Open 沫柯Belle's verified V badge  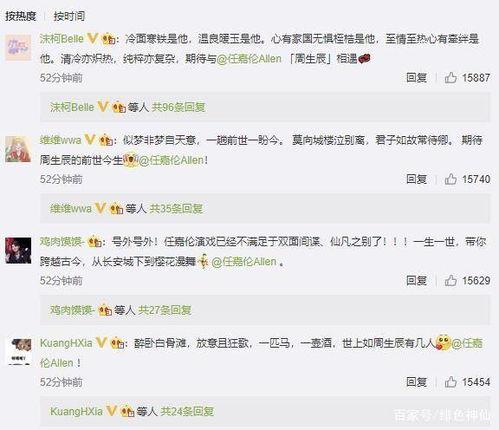pyautogui.click(x=92, y=38)
